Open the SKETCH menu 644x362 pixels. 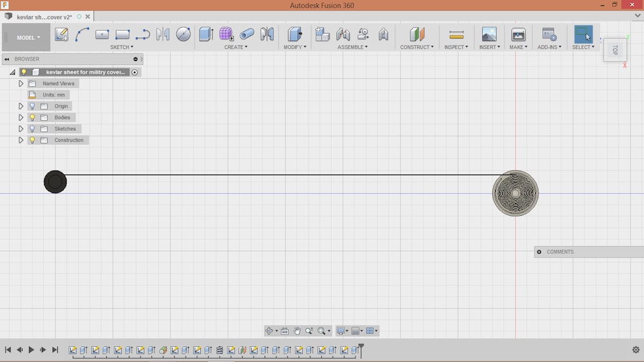click(x=122, y=47)
